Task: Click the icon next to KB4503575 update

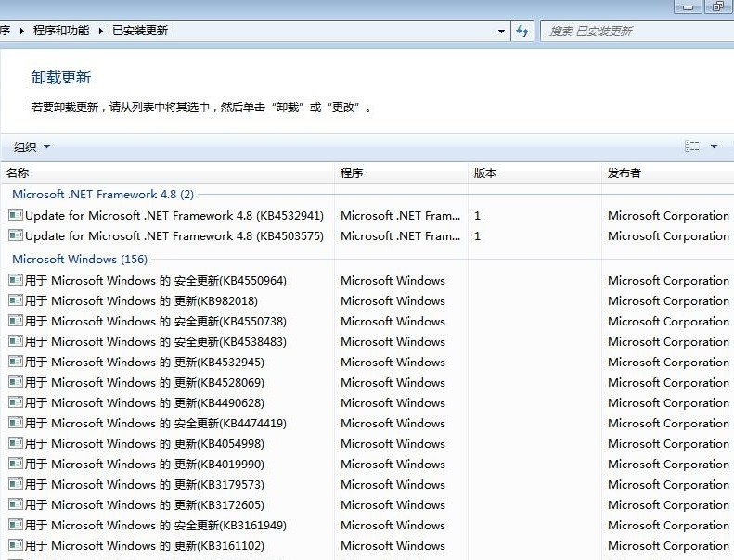Action: pyautogui.click(x=15, y=235)
